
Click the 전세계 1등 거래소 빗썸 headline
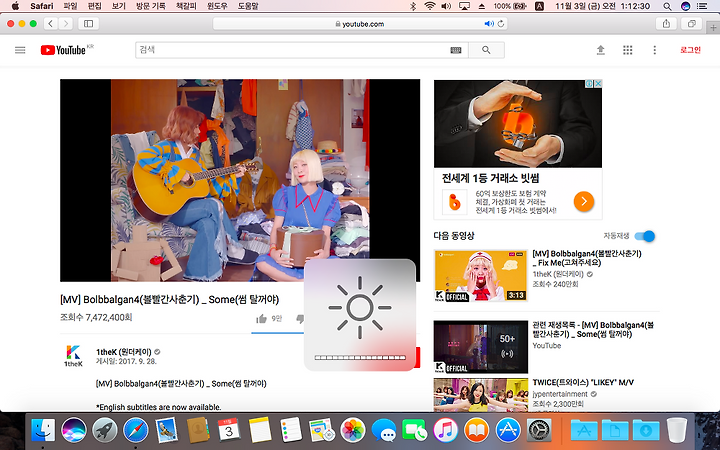coord(490,178)
